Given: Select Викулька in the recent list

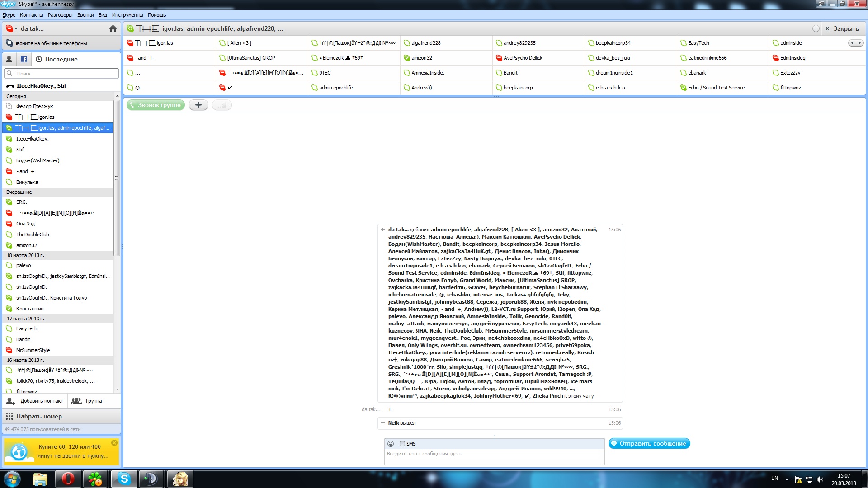Looking at the screenshot, I should 58,182.
